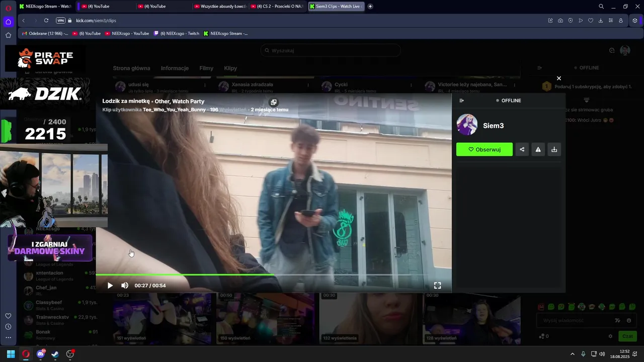Go back with the browser back arrow
Image resolution: width=644 pixels, height=362 pixels.
pyautogui.click(x=24, y=21)
